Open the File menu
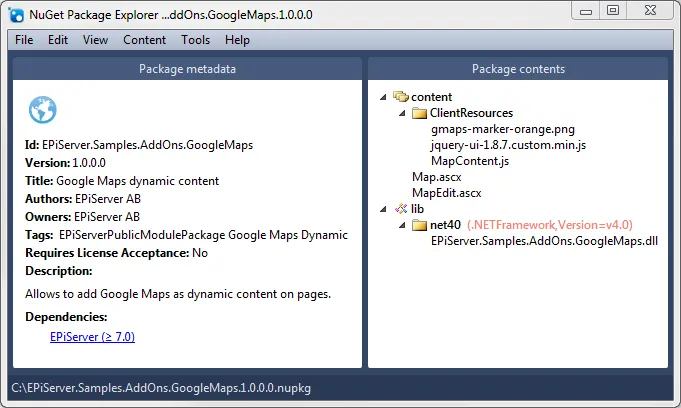The width and height of the screenshot is (681, 408). click(24, 40)
